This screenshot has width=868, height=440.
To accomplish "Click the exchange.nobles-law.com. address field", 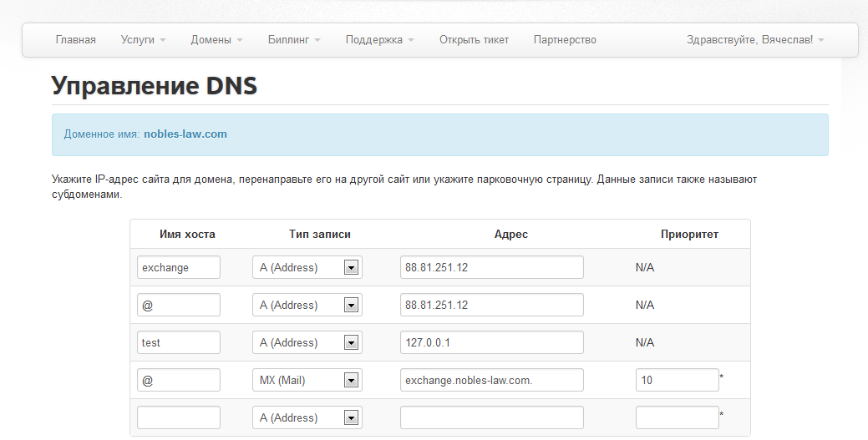I will coord(491,381).
